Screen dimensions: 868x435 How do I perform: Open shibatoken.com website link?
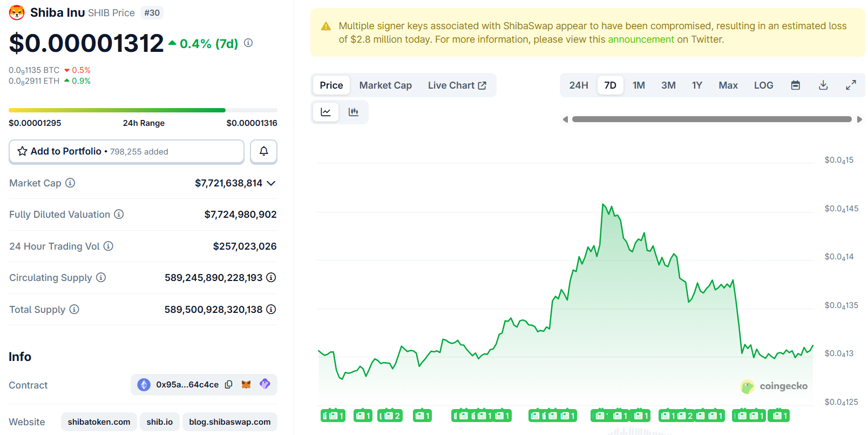click(x=99, y=421)
